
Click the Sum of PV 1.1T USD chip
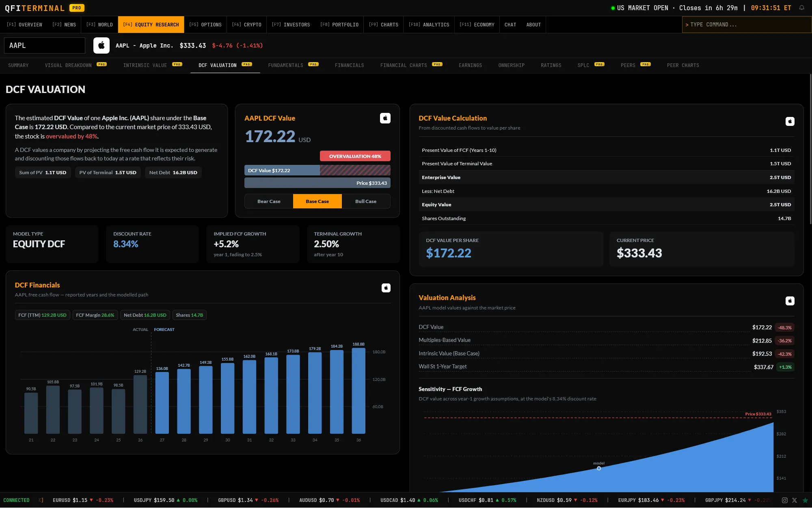[x=43, y=173]
